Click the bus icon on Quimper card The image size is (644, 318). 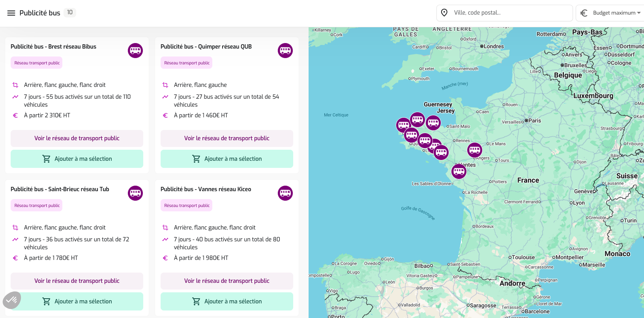coord(285,51)
